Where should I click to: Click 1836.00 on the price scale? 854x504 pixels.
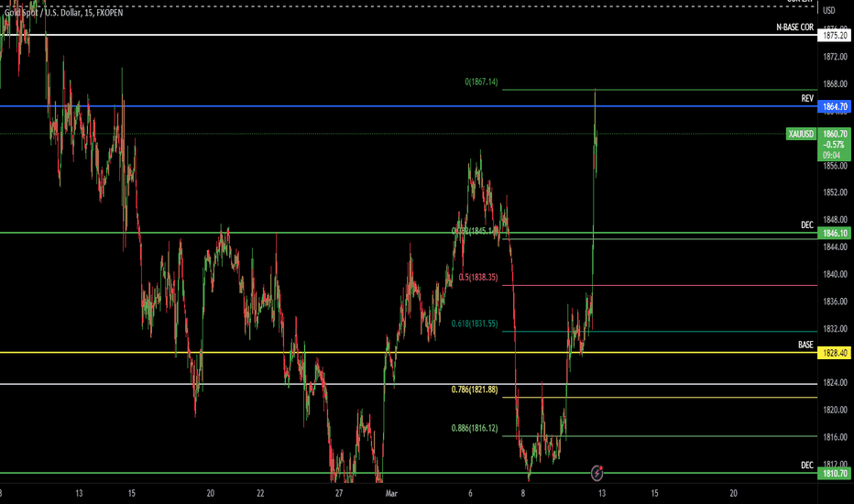(x=836, y=301)
